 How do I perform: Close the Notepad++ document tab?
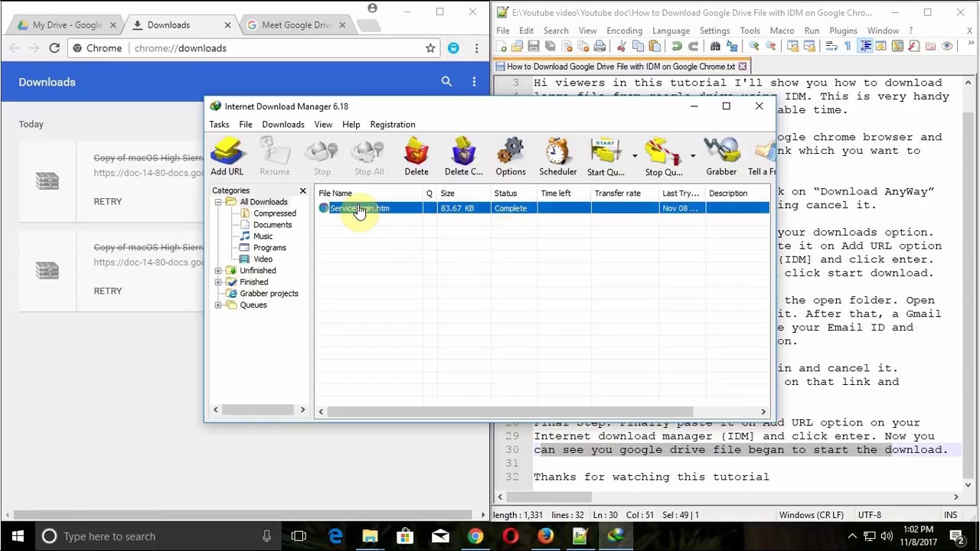tap(742, 67)
